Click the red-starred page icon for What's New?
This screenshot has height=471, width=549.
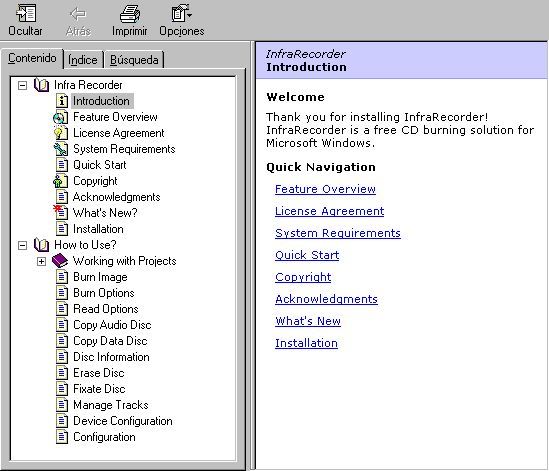click(61, 213)
